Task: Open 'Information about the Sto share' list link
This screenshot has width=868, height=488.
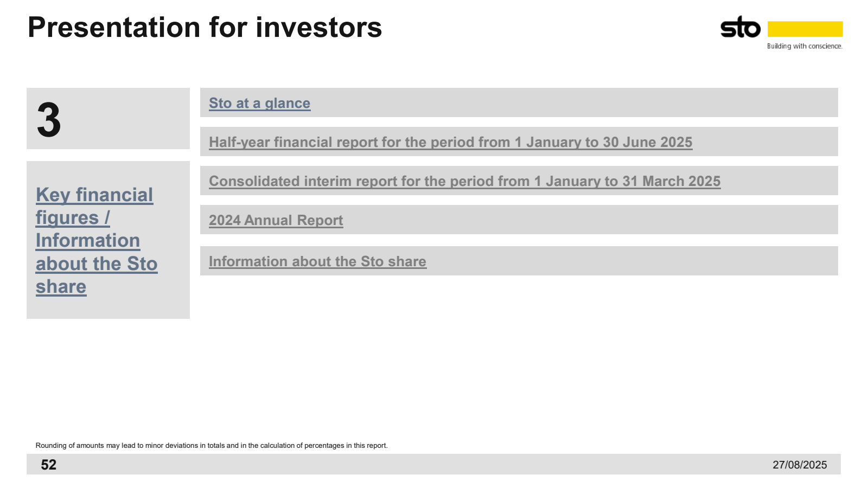Action: click(x=317, y=261)
